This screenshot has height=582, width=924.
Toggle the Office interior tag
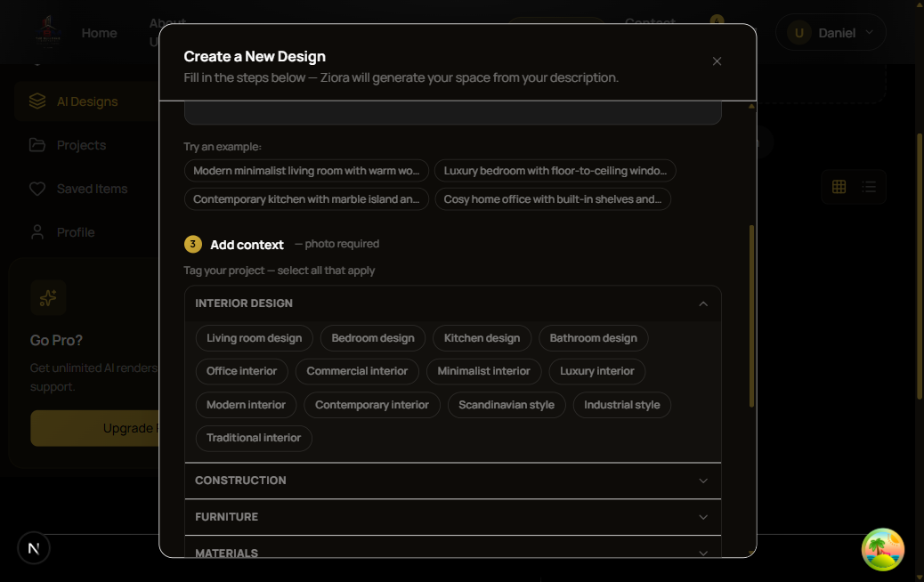(x=241, y=371)
